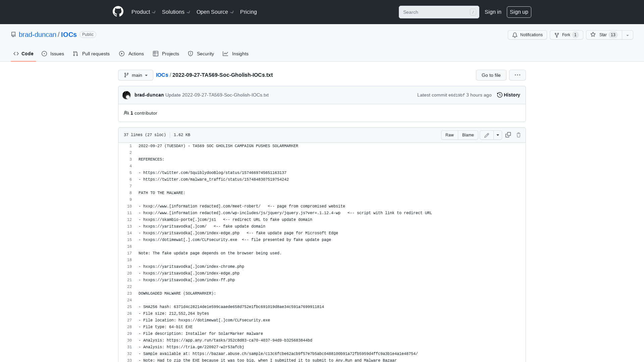The height and width of the screenshot is (362, 644).
Task: Open the main branch selector dropdown
Action: [x=136, y=75]
